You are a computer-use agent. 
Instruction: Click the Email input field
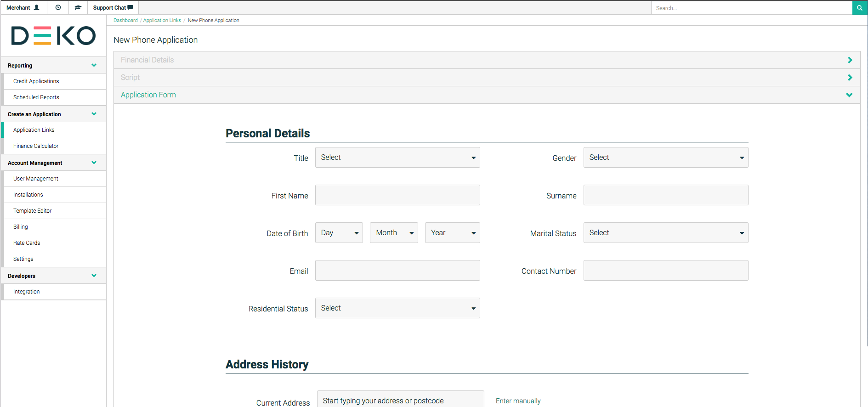(x=397, y=271)
